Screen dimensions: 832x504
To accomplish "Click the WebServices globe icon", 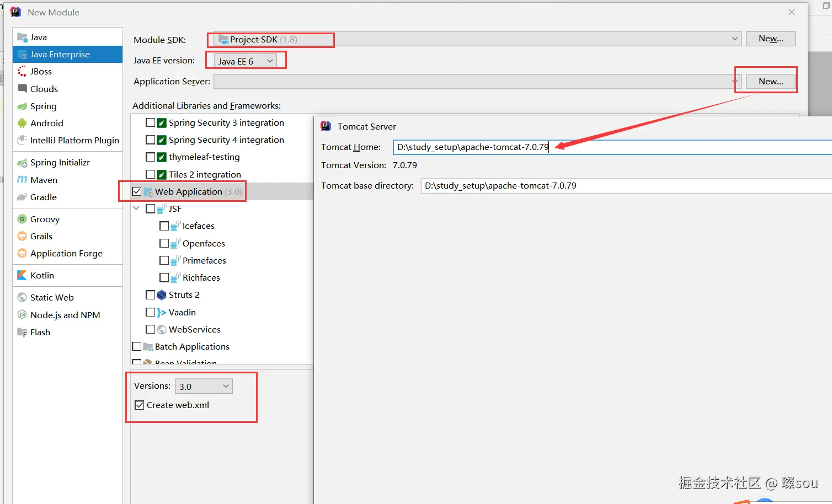I will (x=162, y=330).
